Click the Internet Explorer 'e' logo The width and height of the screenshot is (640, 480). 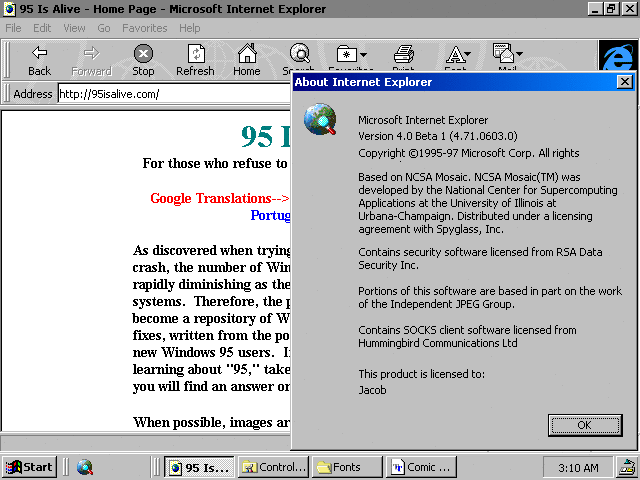(618, 56)
